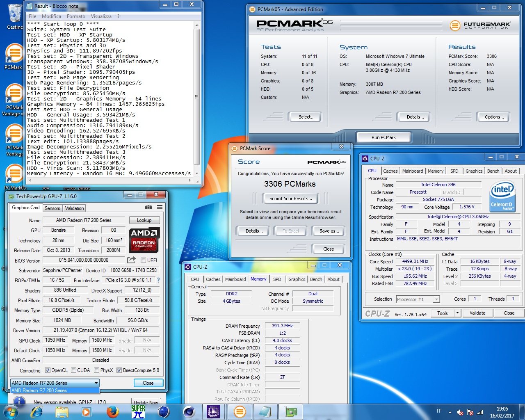Image resolution: width=525 pixels, height=420 pixels.
Task: Open the Formato menu in Notepad
Action: click(x=76, y=16)
